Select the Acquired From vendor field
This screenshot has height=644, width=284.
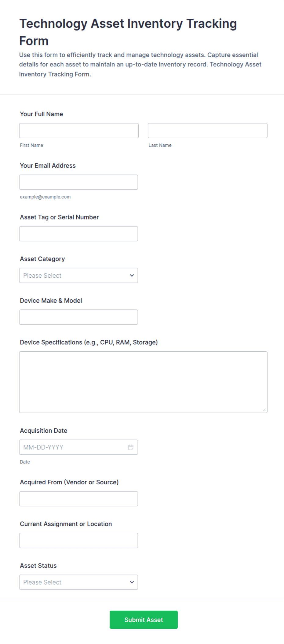point(78,499)
